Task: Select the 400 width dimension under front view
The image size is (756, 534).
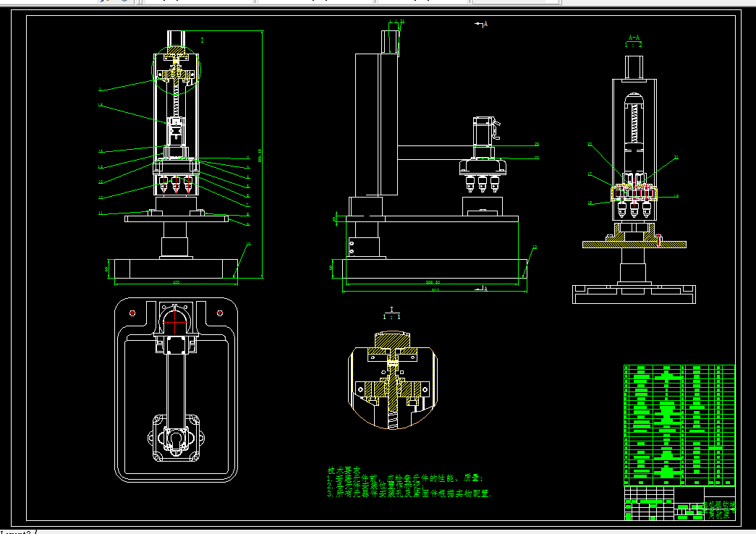Action: click(x=176, y=282)
